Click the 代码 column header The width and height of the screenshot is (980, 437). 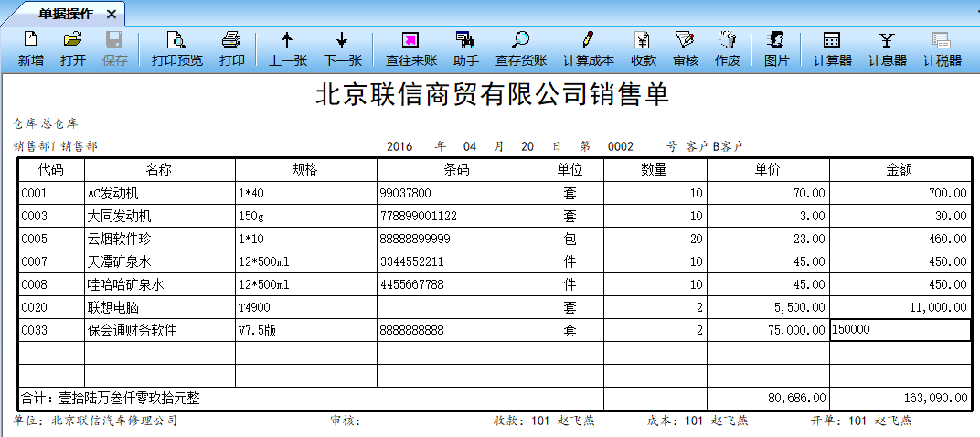pyautogui.click(x=51, y=169)
